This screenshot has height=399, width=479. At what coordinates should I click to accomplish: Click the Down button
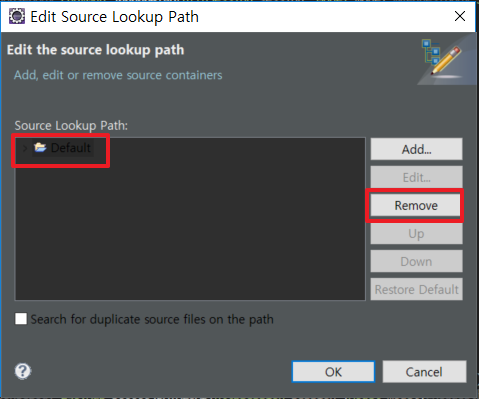pos(416,261)
